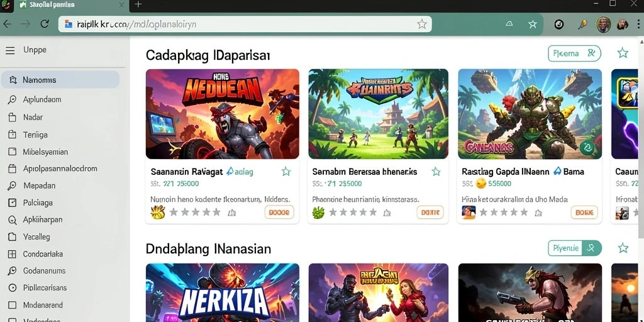
Task: Rate Saananzin Ravagat using its stars
Action: [x=195, y=213]
